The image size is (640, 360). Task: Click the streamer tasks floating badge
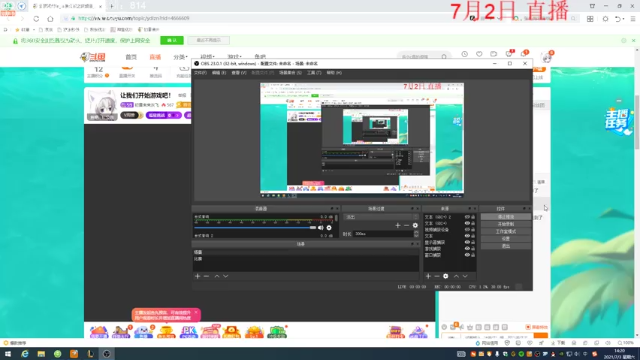tap(618, 121)
